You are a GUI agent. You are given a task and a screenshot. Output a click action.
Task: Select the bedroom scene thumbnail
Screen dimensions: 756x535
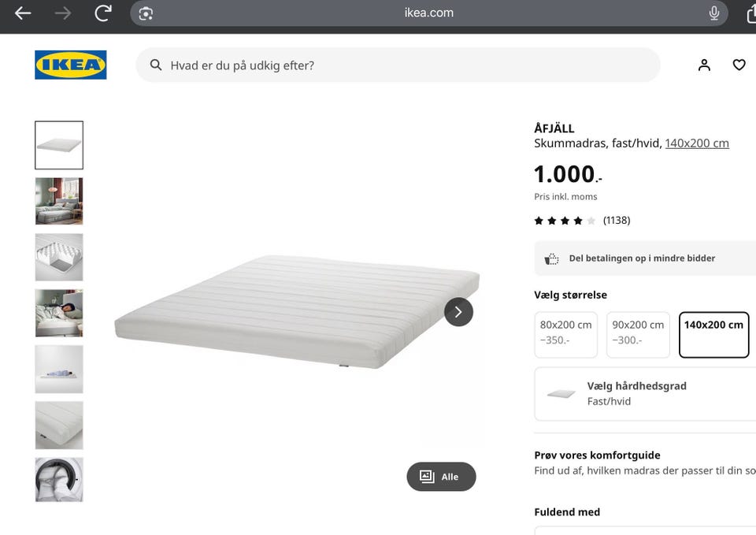coord(59,201)
